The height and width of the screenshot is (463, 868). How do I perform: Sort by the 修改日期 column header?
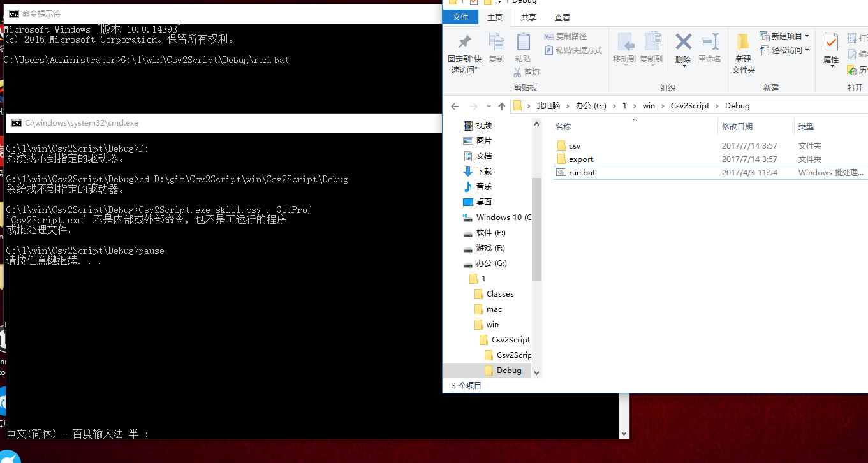click(x=737, y=127)
